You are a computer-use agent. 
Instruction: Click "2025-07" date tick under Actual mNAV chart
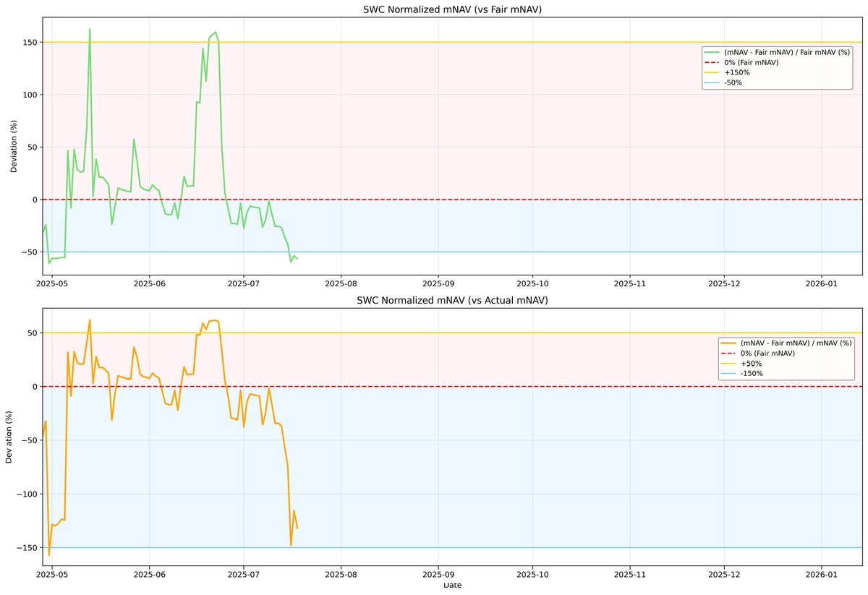pos(243,575)
